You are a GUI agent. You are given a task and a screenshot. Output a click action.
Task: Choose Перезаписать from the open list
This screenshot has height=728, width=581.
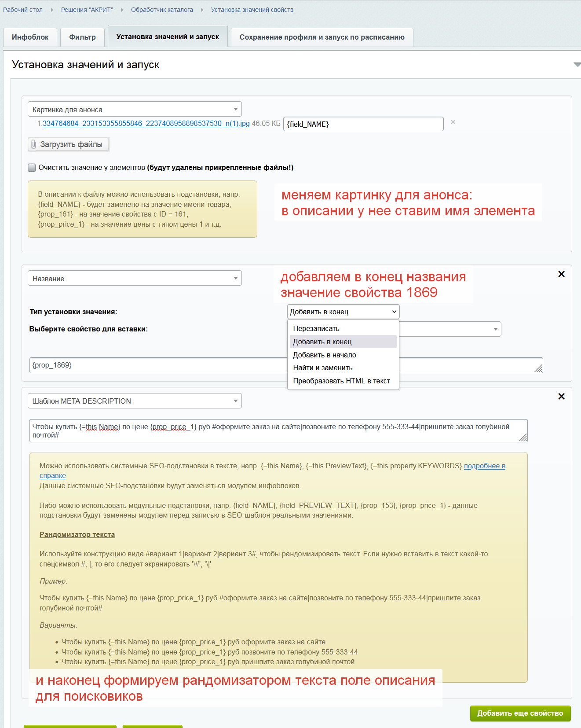pyautogui.click(x=316, y=329)
